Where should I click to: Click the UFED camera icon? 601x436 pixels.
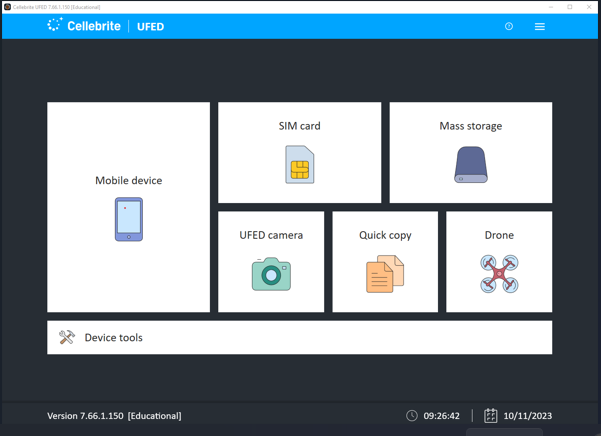(x=271, y=274)
